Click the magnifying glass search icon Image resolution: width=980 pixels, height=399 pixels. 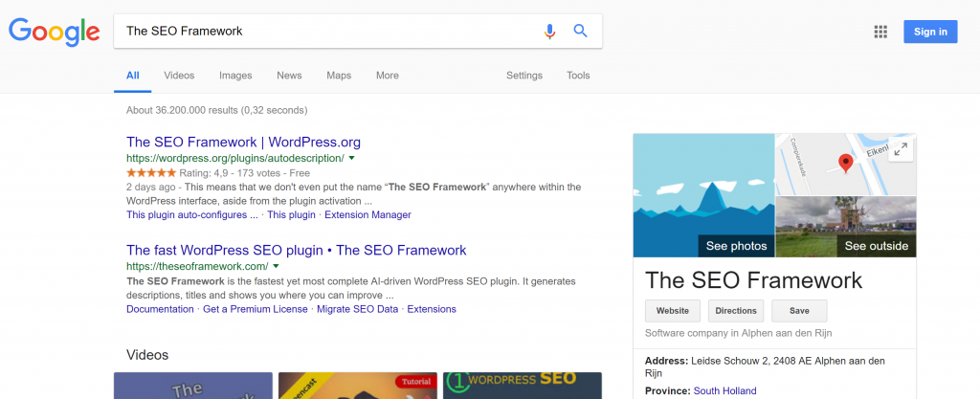click(581, 31)
